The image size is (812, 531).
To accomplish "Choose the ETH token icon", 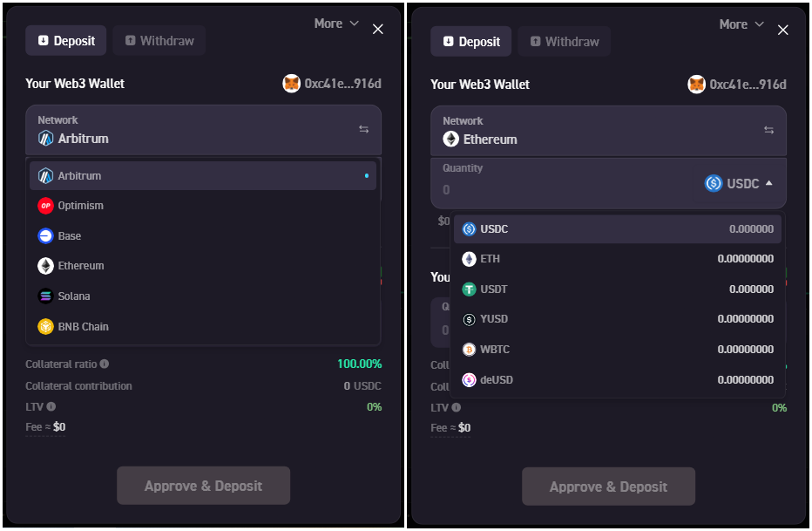I will pos(469,259).
